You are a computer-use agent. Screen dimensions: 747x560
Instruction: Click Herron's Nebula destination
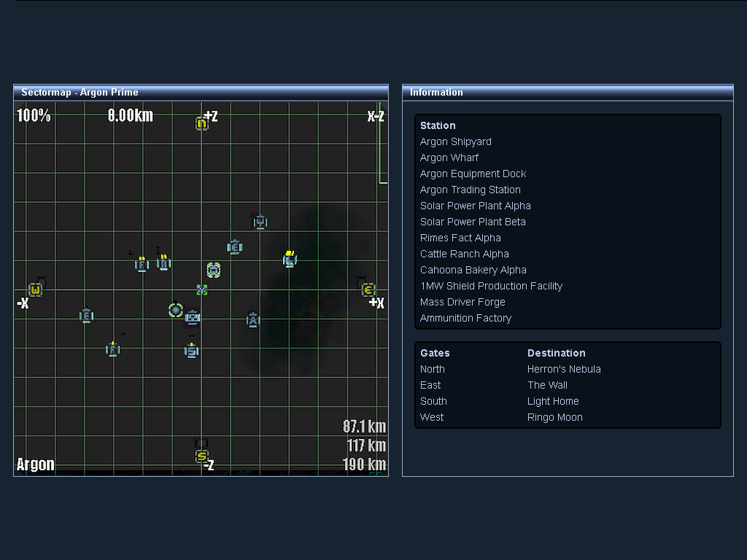pyautogui.click(x=564, y=369)
